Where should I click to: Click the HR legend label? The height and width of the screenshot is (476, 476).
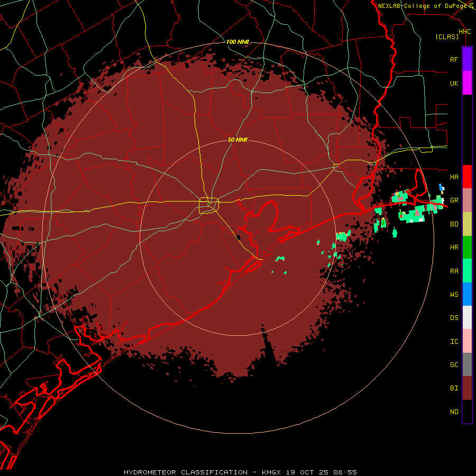click(x=454, y=248)
